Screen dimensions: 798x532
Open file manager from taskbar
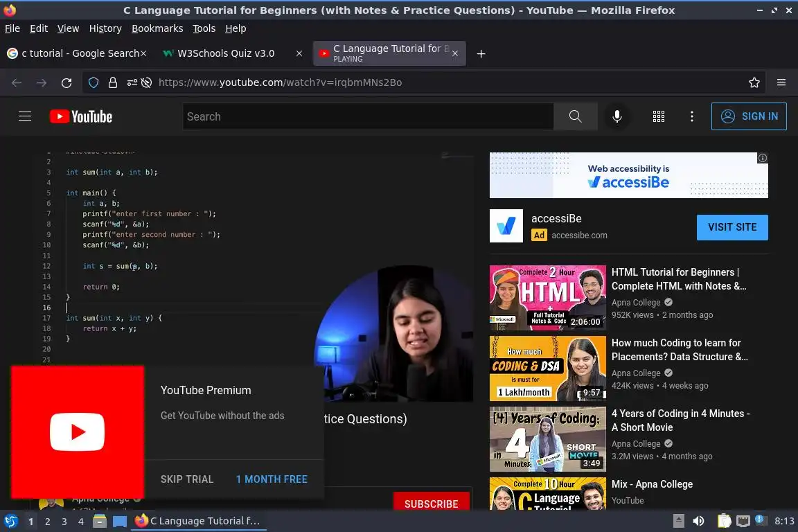click(100, 521)
